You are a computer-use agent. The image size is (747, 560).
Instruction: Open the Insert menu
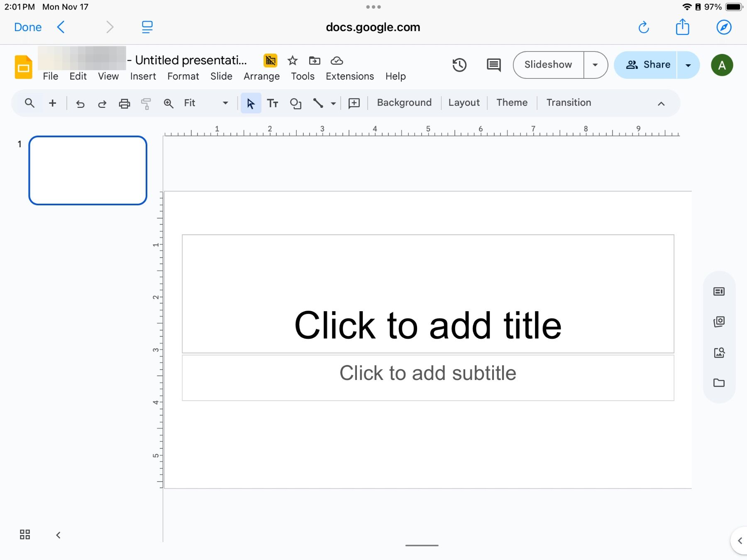(x=143, y=76)
